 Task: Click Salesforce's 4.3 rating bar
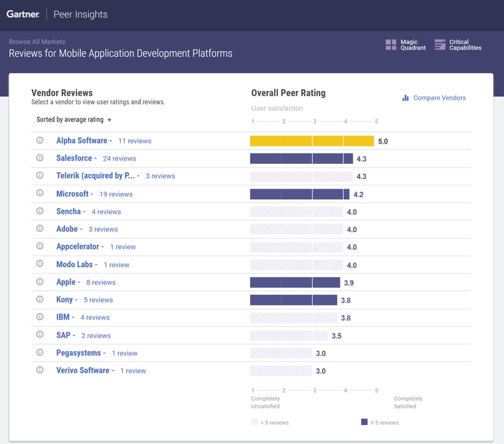click(x=301, y=159)
